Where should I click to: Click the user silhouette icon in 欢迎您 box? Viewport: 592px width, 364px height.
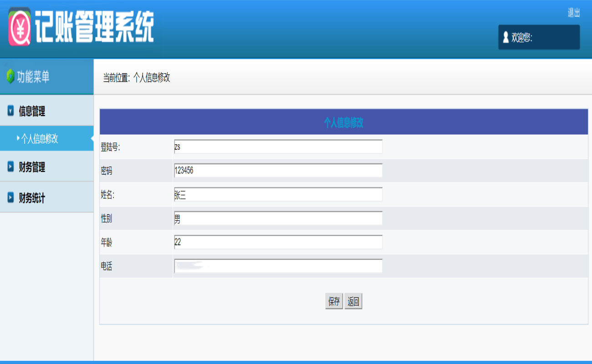(505, 37)
